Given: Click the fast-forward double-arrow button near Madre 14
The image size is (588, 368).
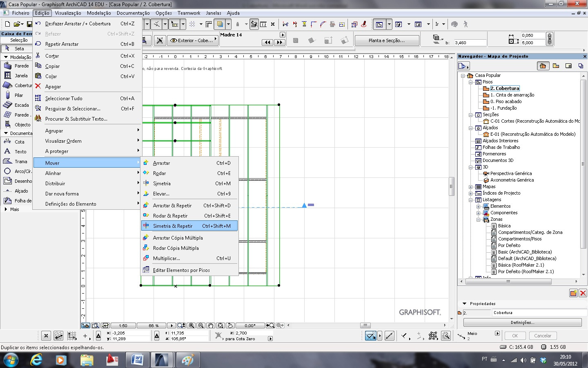Looking at the screenshot, I should pyautogui.click(x=279, y=42).
